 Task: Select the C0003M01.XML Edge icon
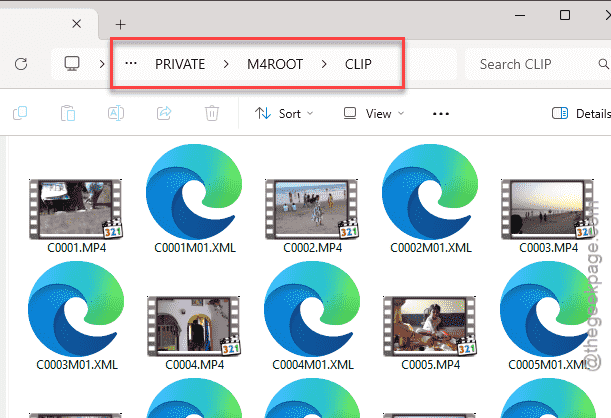pyautogui.click(x=76, y=309)
